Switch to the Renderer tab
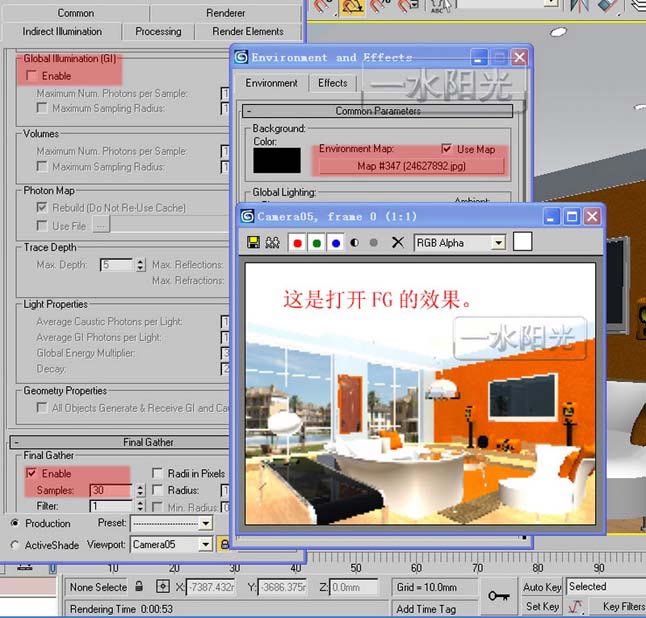The image size is (646, 618). click(226, 13)
